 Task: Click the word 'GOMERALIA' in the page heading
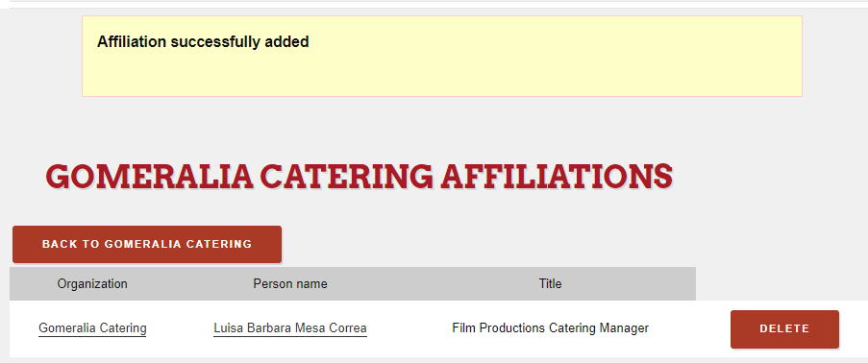coord(149,177)
